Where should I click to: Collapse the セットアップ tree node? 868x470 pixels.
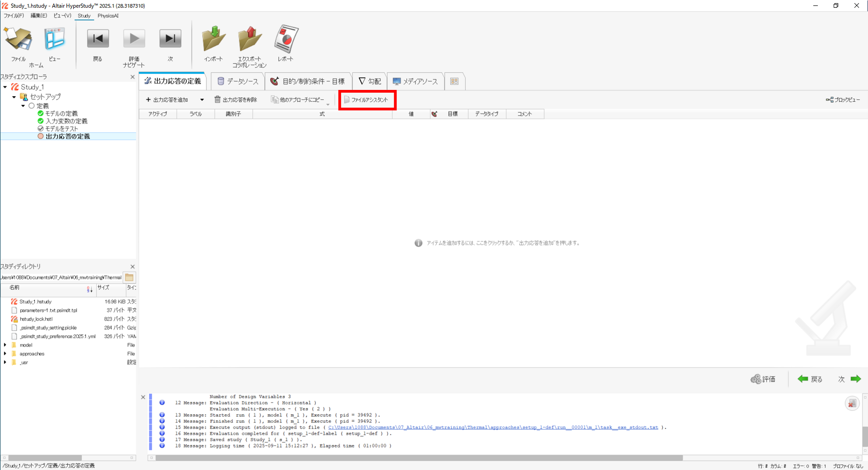click(14, 97)
